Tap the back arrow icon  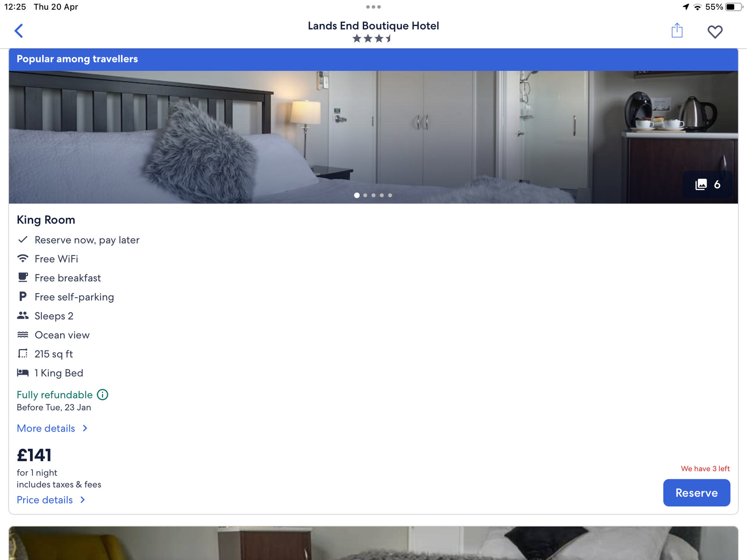pyautogui.click(x=19, y=31)
